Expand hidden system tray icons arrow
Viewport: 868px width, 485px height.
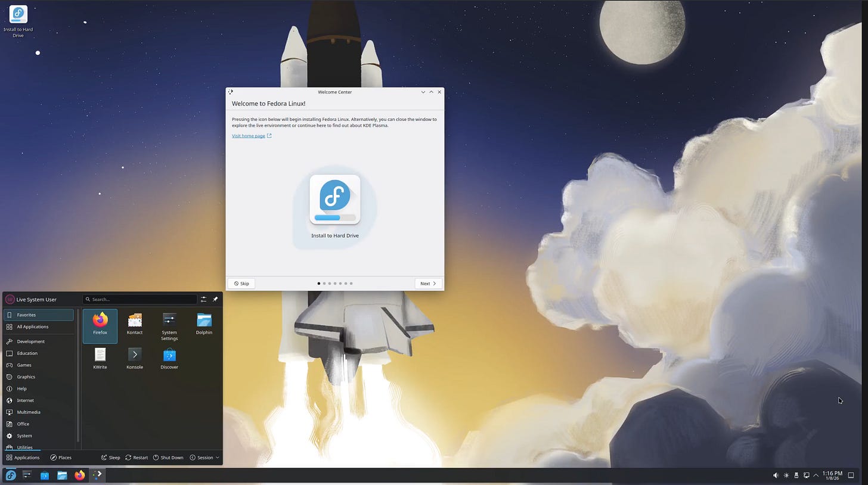click(816, 475)
